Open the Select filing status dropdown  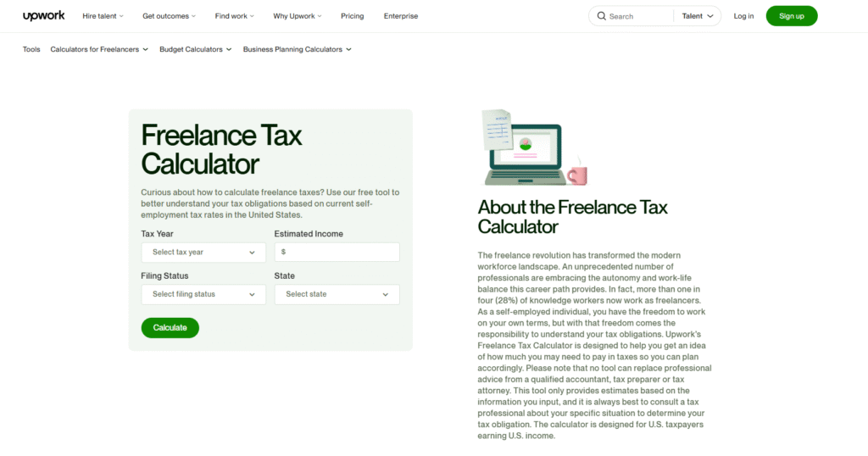tap(203, 294)
